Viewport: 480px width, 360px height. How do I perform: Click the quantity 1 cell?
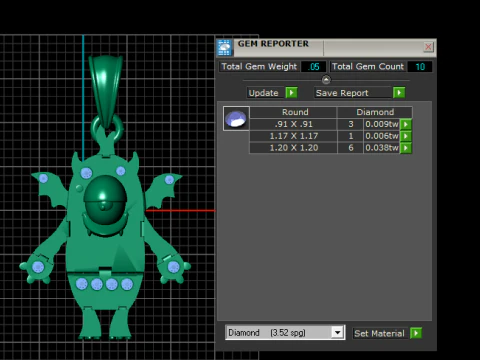coord(351,136)
